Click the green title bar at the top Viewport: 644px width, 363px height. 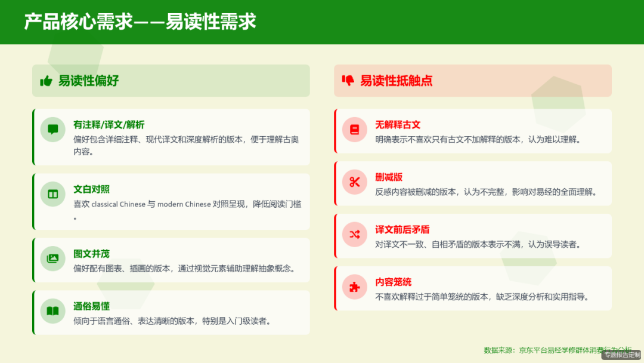tap(322, 22)
